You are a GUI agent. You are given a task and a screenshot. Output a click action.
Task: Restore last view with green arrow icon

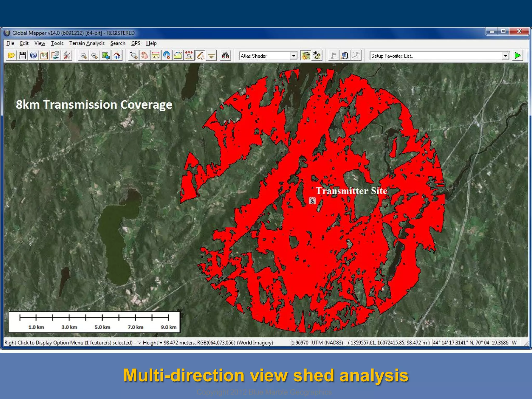click(106, 56)
